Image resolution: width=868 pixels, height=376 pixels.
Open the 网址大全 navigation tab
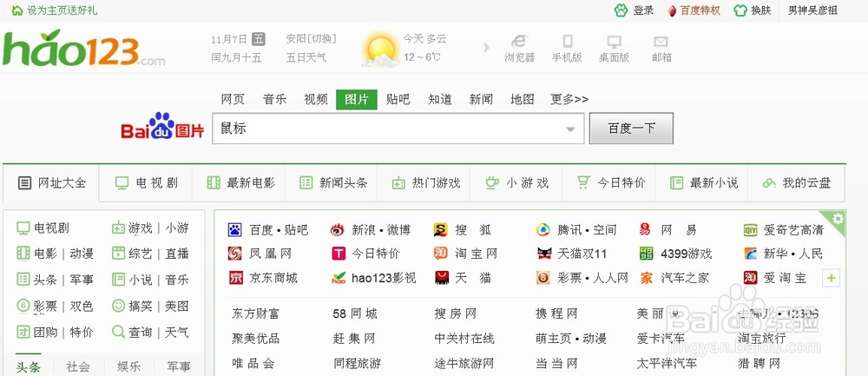51,182
